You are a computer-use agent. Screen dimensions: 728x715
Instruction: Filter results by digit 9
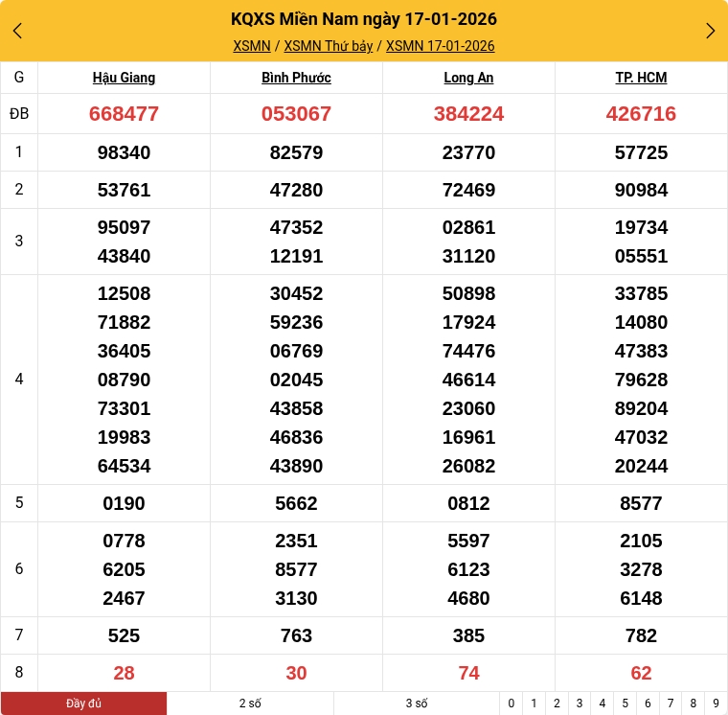[716, 703]
